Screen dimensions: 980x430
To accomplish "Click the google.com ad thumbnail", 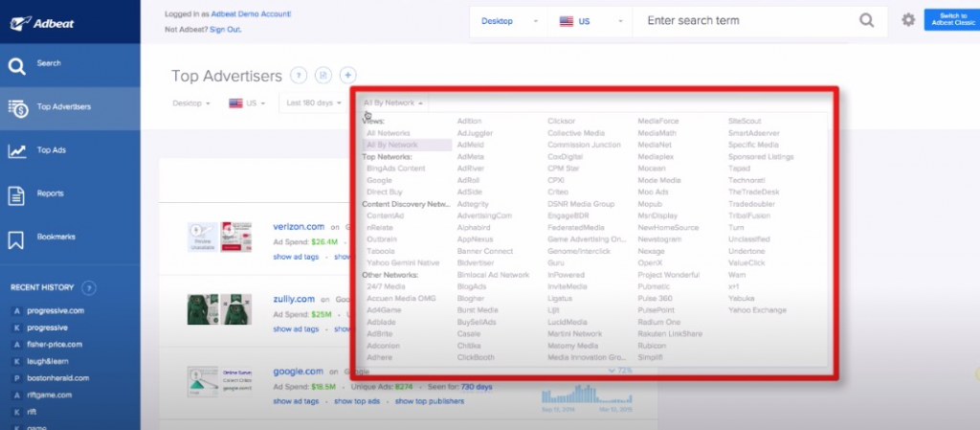I will pos(219,382).
